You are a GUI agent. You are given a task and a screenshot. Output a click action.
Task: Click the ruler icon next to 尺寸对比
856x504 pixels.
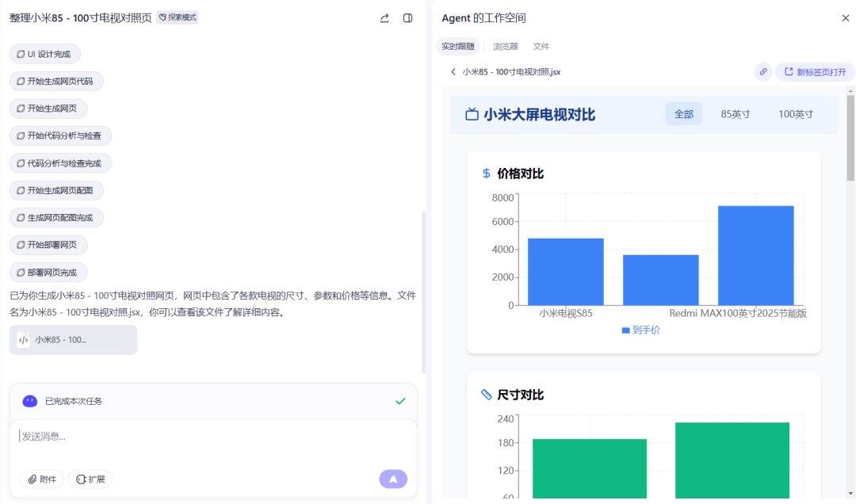click(x=486, y=395)
